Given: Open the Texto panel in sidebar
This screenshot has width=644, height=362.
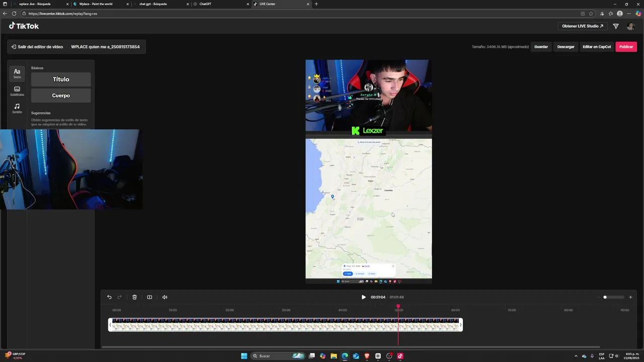Looking at the screenshot, I should click(x=17, y=73).
